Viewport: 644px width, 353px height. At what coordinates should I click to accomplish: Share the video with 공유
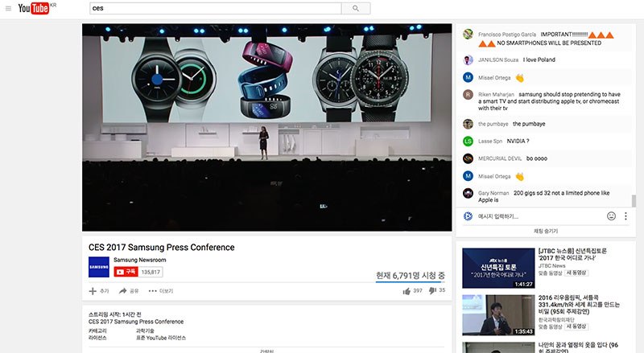[x=129, y=291]
